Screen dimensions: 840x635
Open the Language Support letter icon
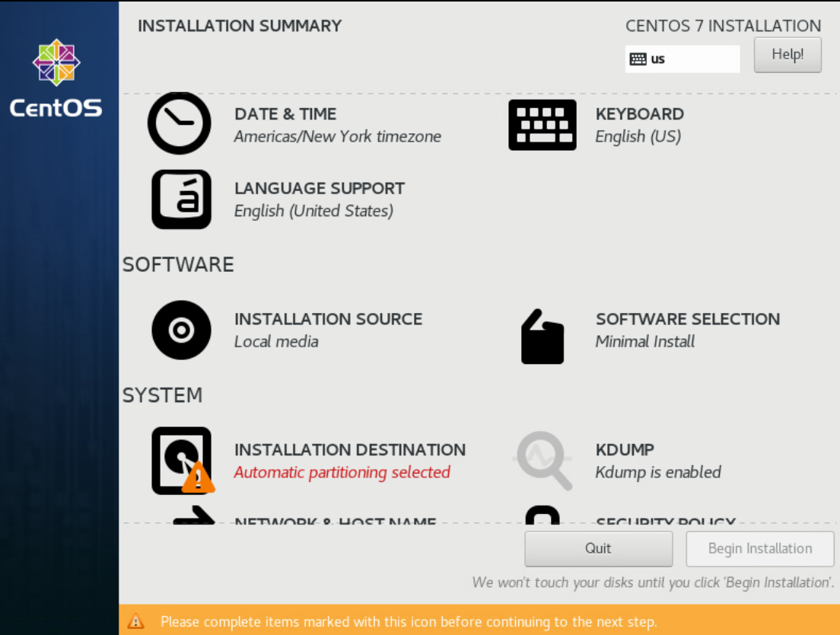pos(182,199)
